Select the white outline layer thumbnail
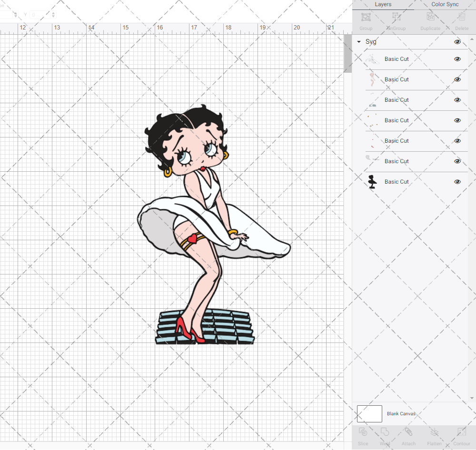Image resolution: width=476 pixels, height=450 pixels. point(373,59)
